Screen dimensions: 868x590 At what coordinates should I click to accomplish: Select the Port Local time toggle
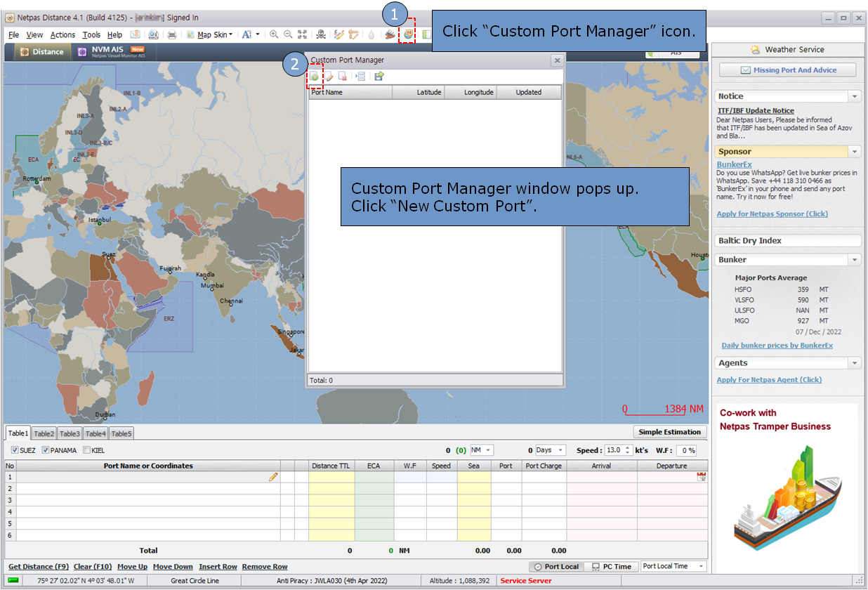[x=556, y=567]
